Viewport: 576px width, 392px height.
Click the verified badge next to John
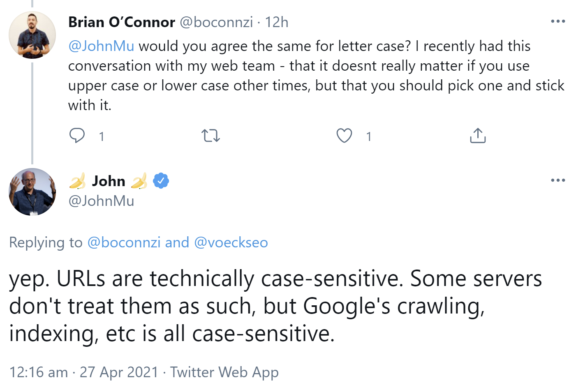[160, 180]
